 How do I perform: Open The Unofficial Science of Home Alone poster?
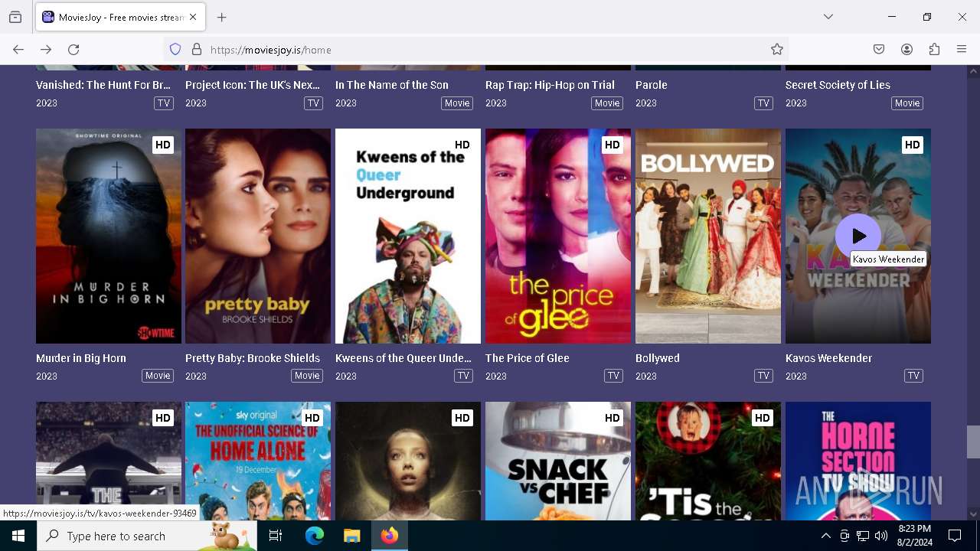[258, 461]
